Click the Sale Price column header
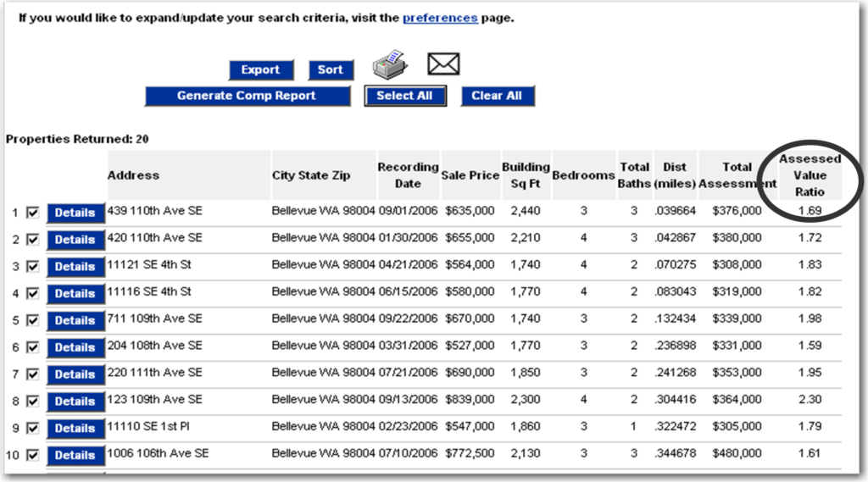This screenshot has width=868, height=482. coord(470,175)
